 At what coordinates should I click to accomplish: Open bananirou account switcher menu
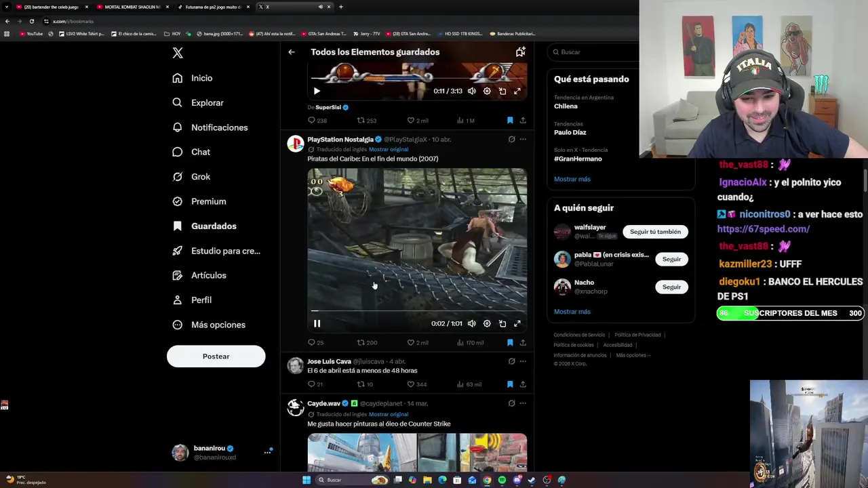pyautogui.click(x=221, y=452)
